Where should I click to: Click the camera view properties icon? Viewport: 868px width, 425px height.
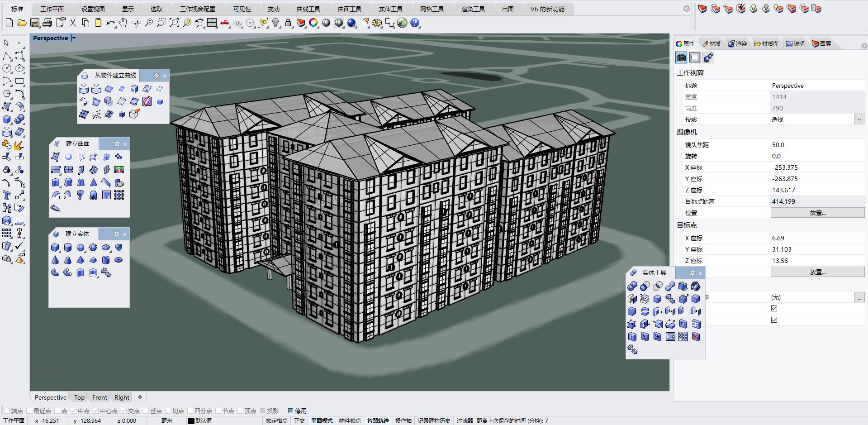[x=681, y=57]
